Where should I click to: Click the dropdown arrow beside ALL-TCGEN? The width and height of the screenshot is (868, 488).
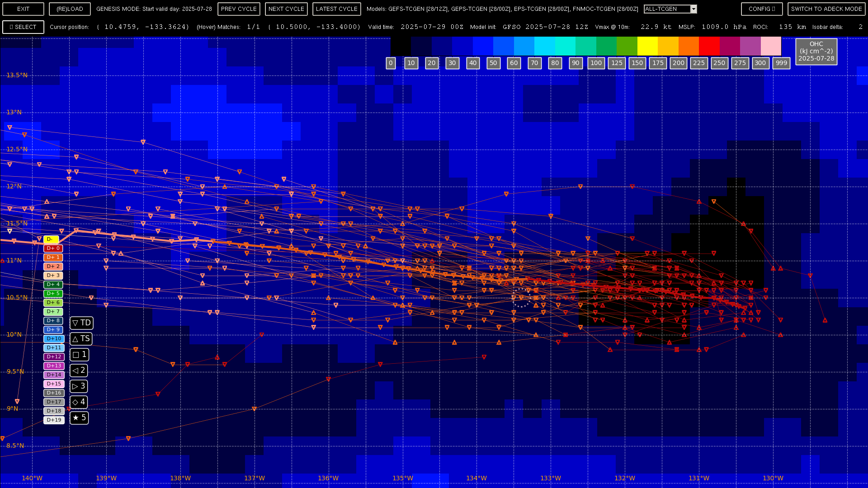(x=694, y=9)
